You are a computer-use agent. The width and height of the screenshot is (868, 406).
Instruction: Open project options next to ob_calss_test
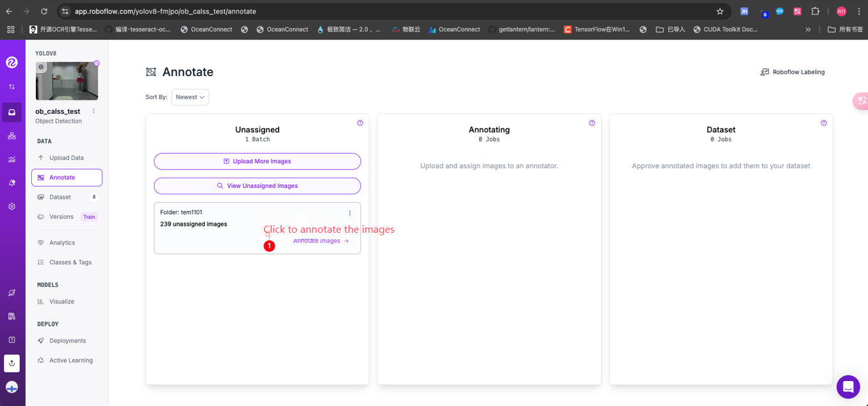(x=93, y=111)
